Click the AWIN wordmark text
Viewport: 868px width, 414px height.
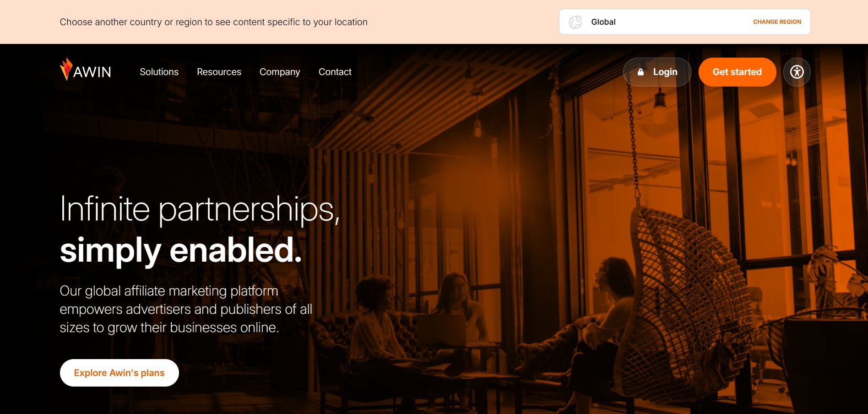(92, 72)
